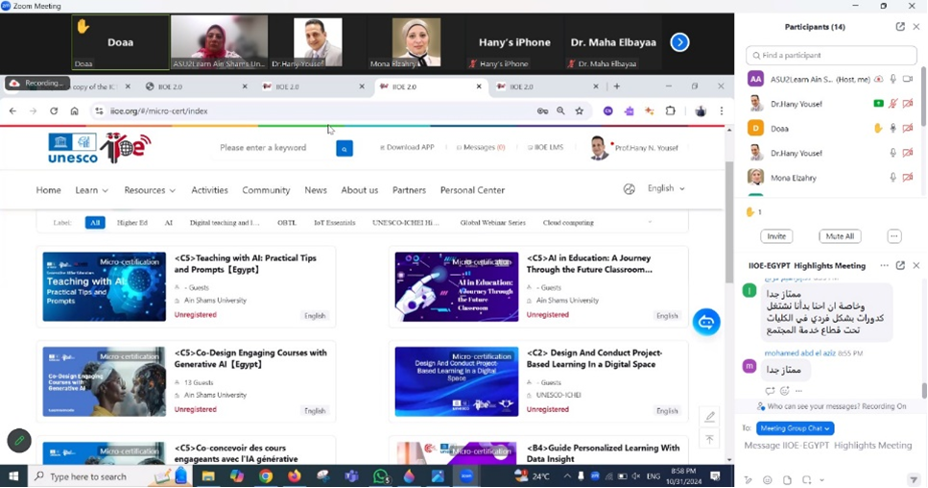Go to the Personal Center menu item
This screenshot has height=488, width=928.
(x=472, y=190)
